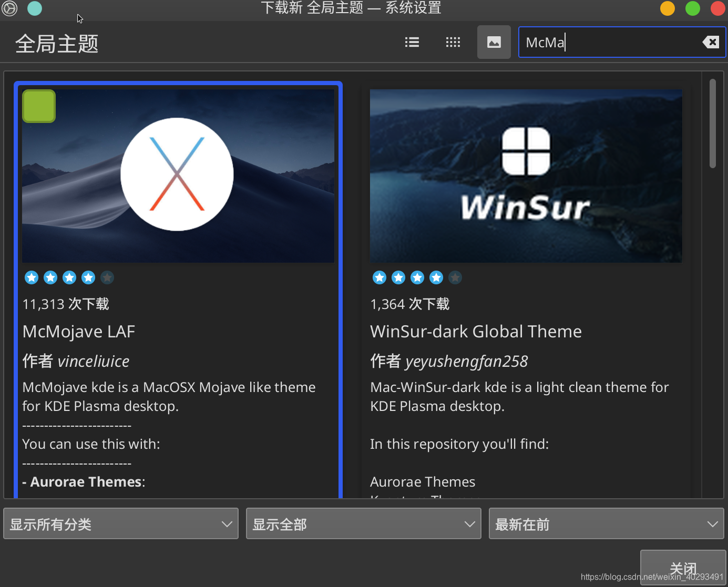Click the author name vinceliuice

coord(94,362)
